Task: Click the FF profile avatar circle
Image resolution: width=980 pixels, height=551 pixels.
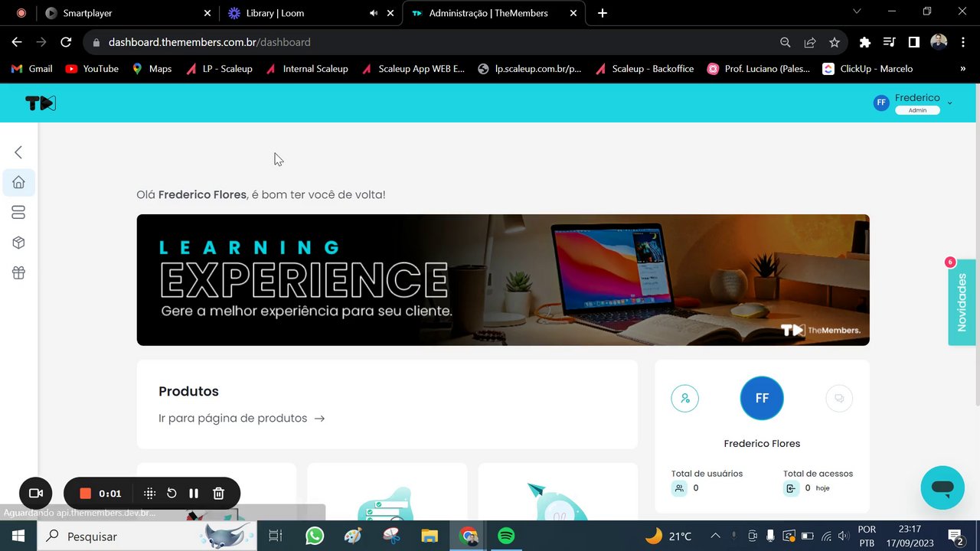Action: [x=762, y=398]
